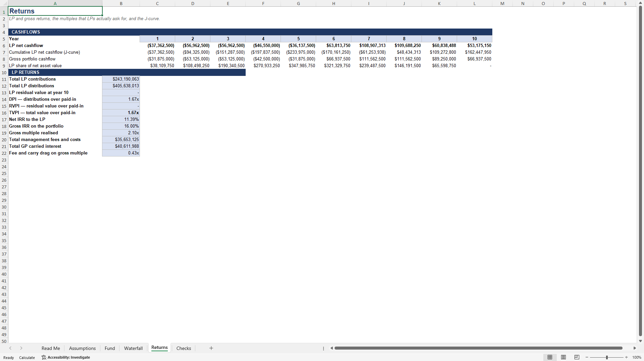The height and width of the screenshot is (361, 644).
Task: Click the sheet tab bar options dots
Action: point(324,348)
